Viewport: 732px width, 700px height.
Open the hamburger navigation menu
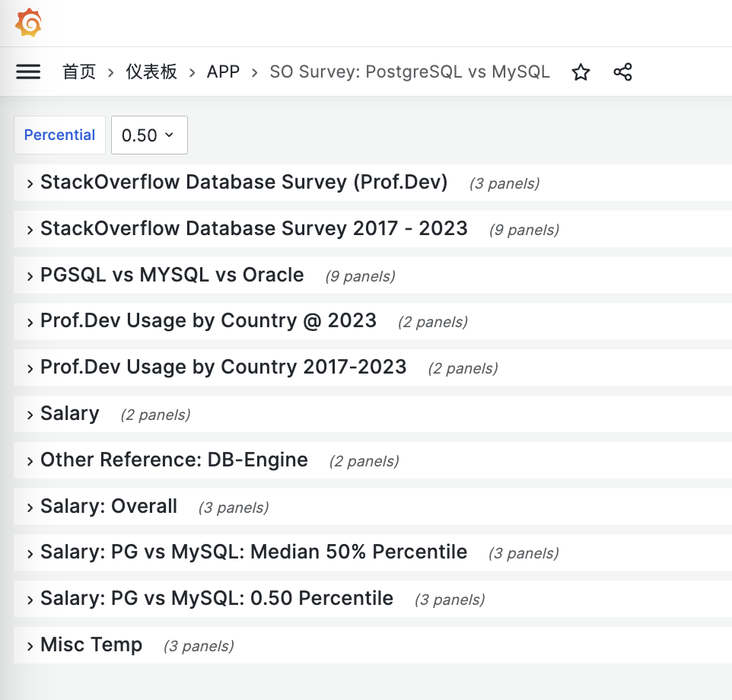[28, 72]
